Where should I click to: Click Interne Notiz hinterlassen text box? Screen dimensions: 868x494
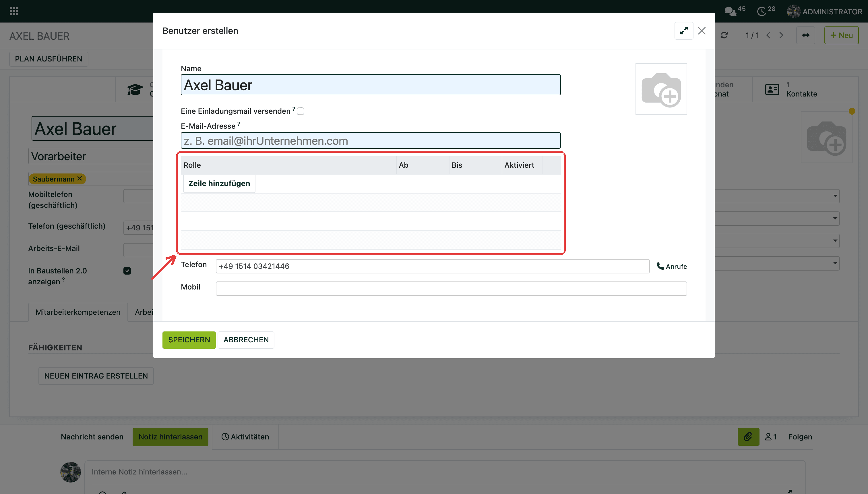[x=445, y=472]
